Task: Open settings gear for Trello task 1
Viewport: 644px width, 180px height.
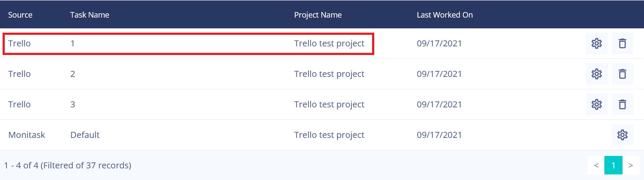Action: coord(596,43)
